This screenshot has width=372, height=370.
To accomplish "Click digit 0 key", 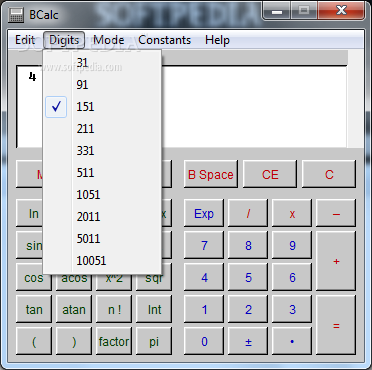I will 204,341.
